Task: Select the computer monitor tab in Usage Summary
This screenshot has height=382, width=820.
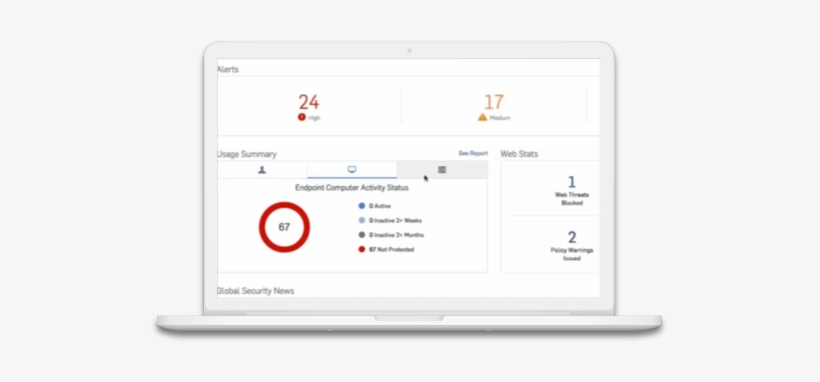Action: [352, 170]
